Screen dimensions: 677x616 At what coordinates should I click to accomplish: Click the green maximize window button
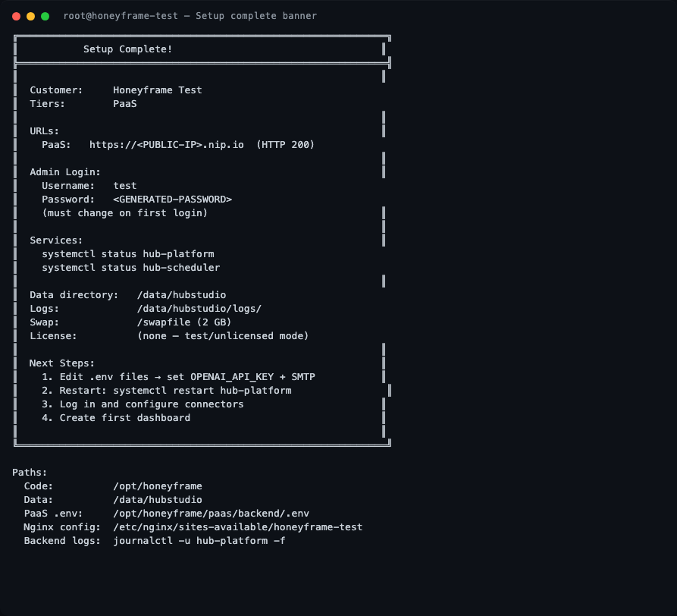pos(45,16)
